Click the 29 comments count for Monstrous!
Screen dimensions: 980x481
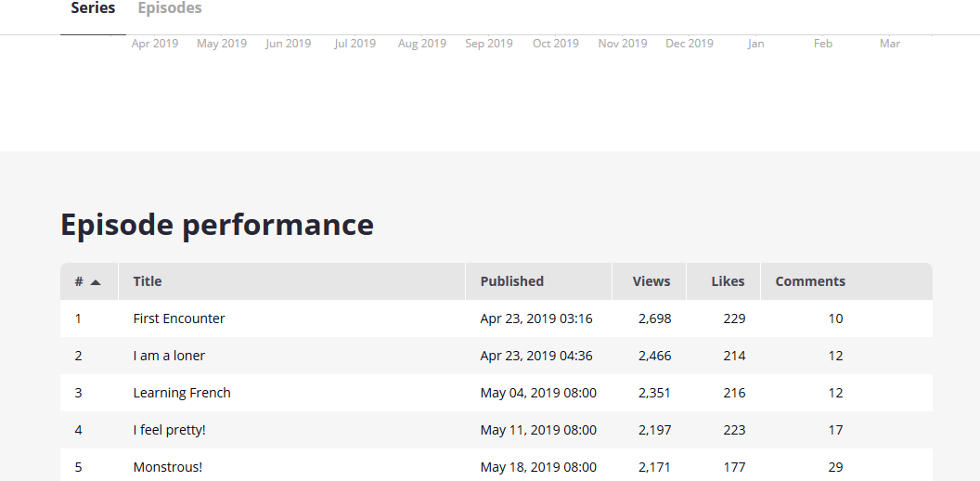click(x=835, y=467)
